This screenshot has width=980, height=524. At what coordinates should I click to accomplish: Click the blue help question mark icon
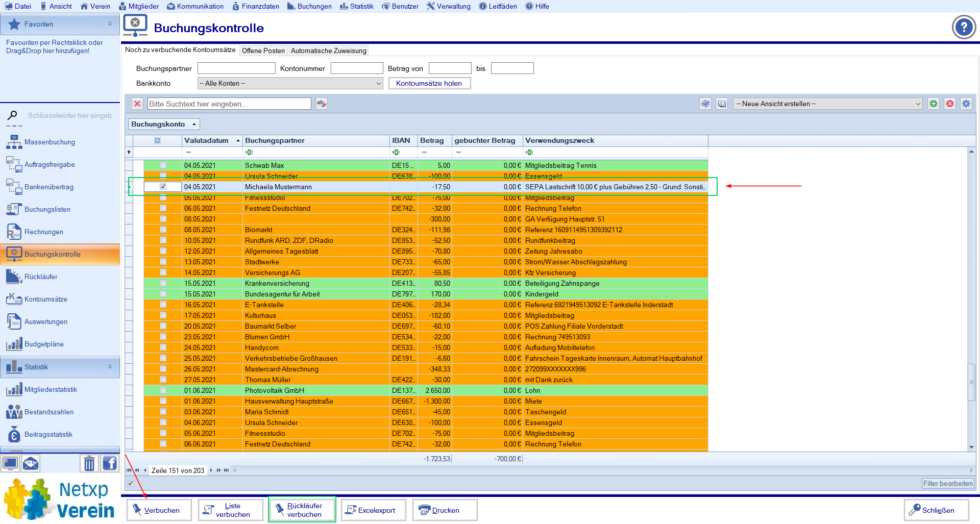tap(964, 27)
